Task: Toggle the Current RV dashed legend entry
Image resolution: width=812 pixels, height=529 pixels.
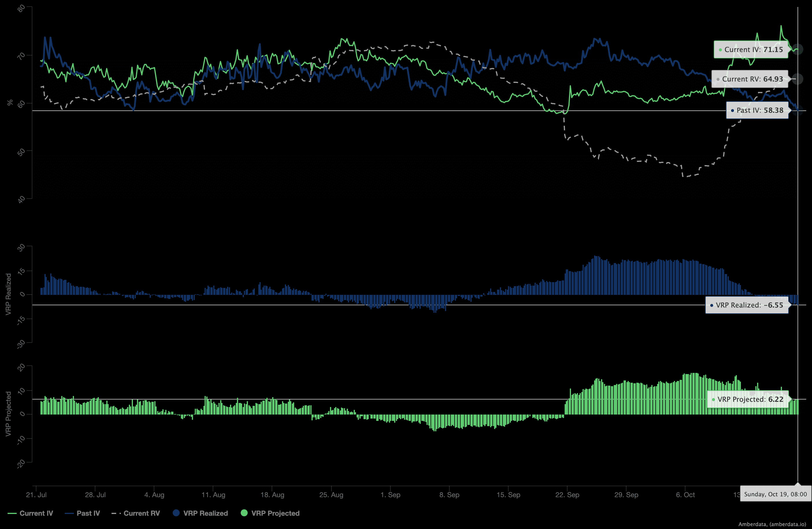Action: (x=141, y=513)
